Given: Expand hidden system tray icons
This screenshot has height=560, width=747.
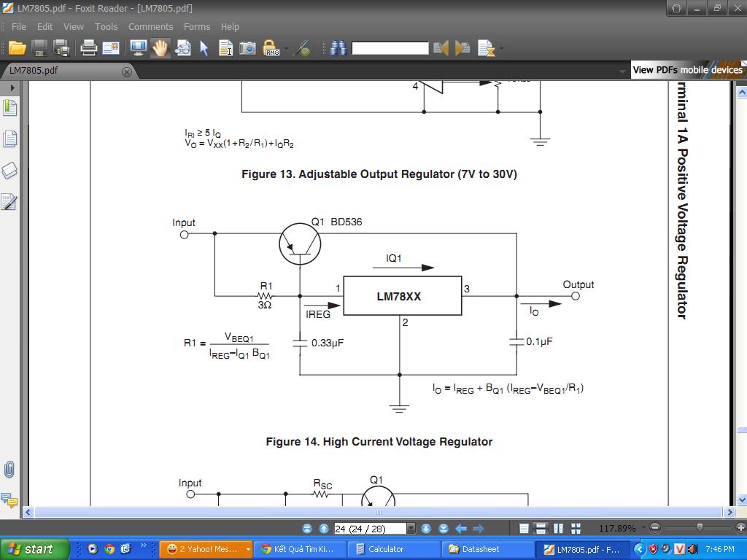Looking at the screenshot, I should point(640,549).
